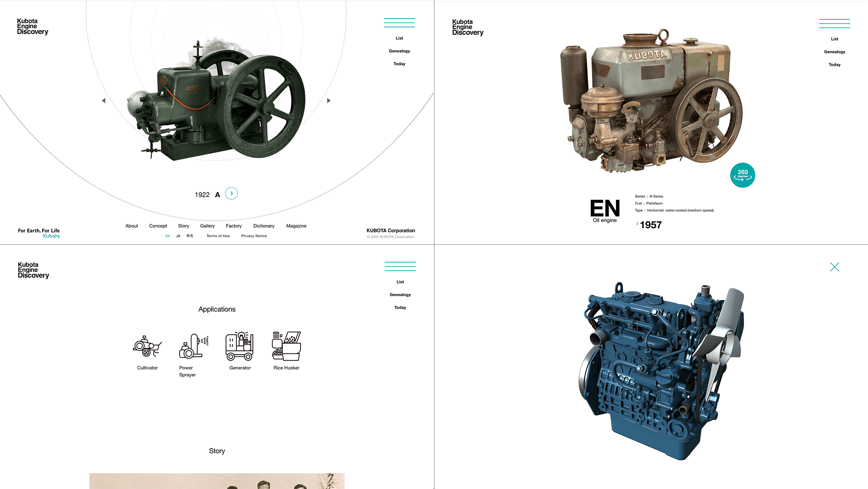This screenshot has width=868, height=489.
Task: Open Privacy Notice link
Action: (x=254, y=236)
